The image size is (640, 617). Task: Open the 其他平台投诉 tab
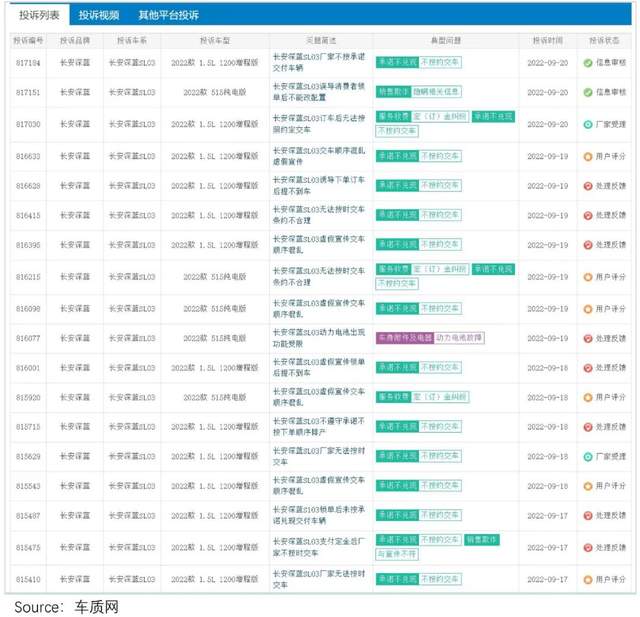click(168, 15)
